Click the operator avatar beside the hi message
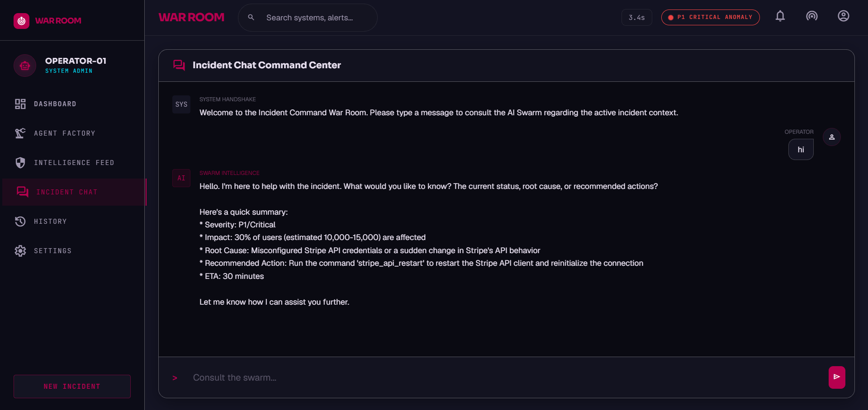This screenshot has height=410, width=868. [x=831, y=137]
